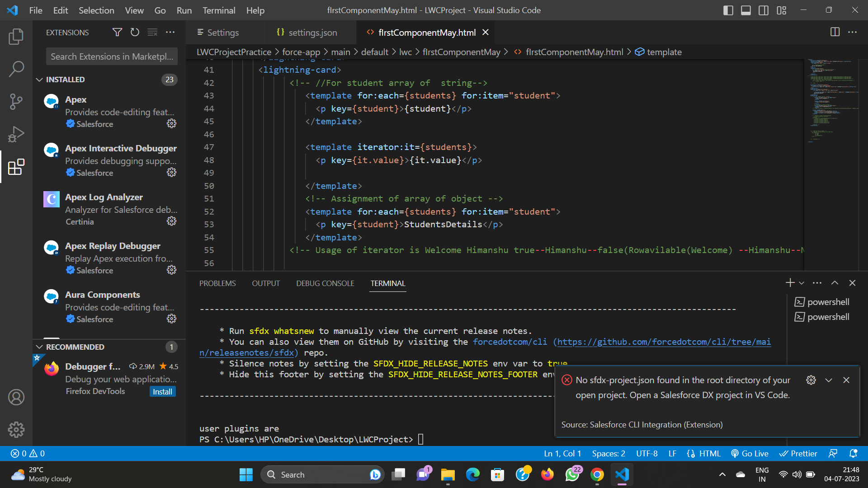Open new terminal launch profile dropdown
Screen dimensions: 868x488
[x=802, y=283]
